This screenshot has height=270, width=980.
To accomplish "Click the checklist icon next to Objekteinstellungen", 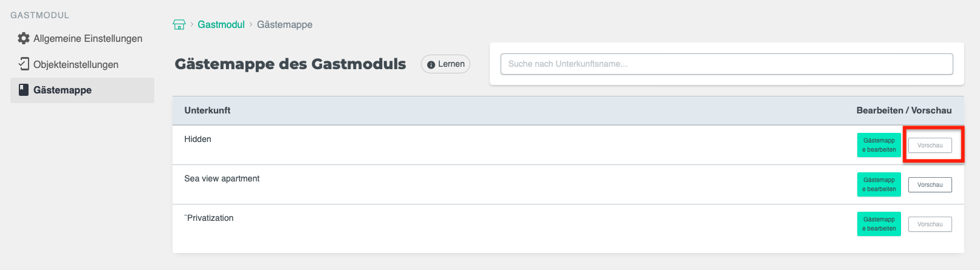I will pyautogui.click(x=24, y=64).
